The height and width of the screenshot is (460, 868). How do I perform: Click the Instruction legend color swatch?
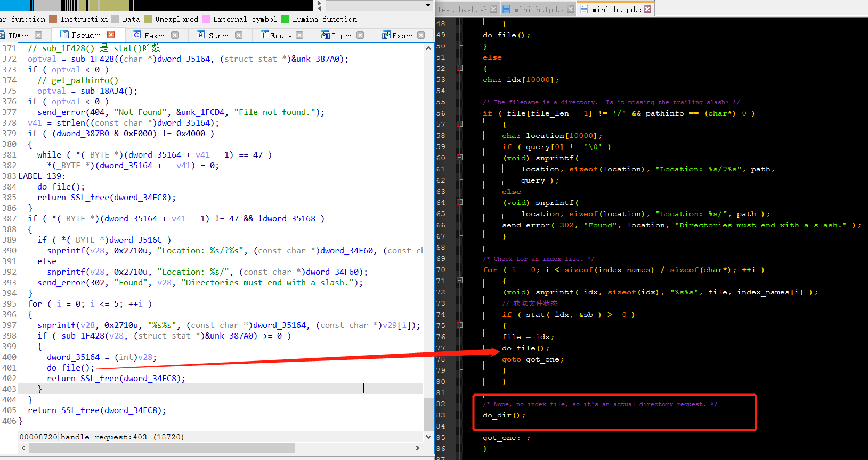pos(53,19)
